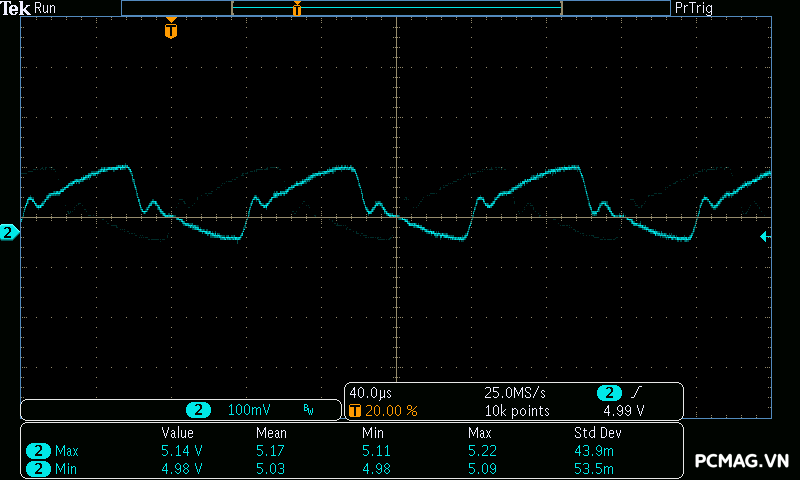Click the orange T icon beside 20.00 %
Image resolution: width=800 pixels, height=480 pixels.
pyautogui.click(x=354, y=411)
